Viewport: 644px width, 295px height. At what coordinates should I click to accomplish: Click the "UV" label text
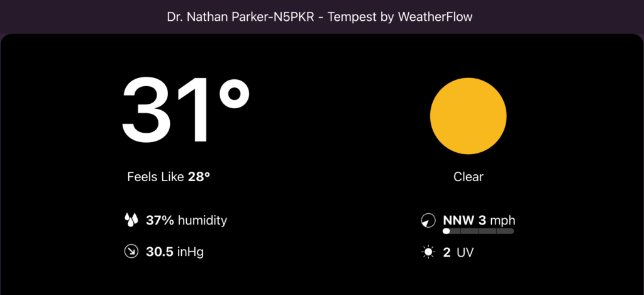coord(465,253)
